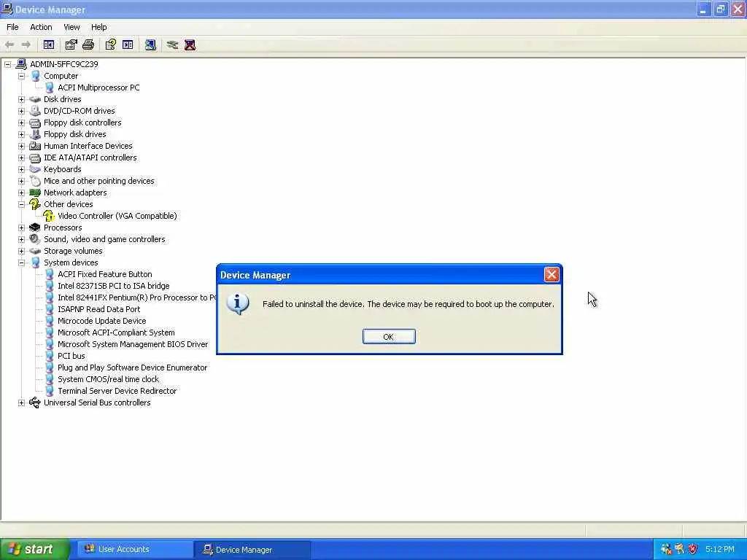Expand the Floppy disk drives category
747x560 pixels.
coord(21,134)
